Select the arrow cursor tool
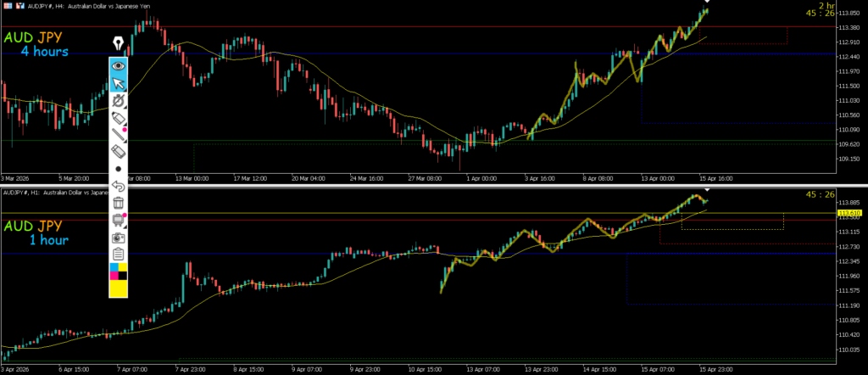Viewport: 868px width, 375px height. click(119, 83)
